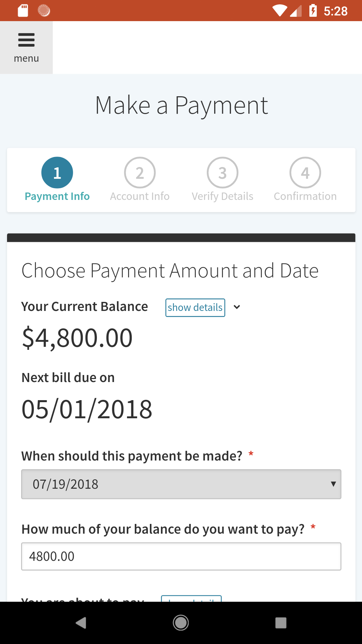Tap the battery status icon

click(313, 11)
